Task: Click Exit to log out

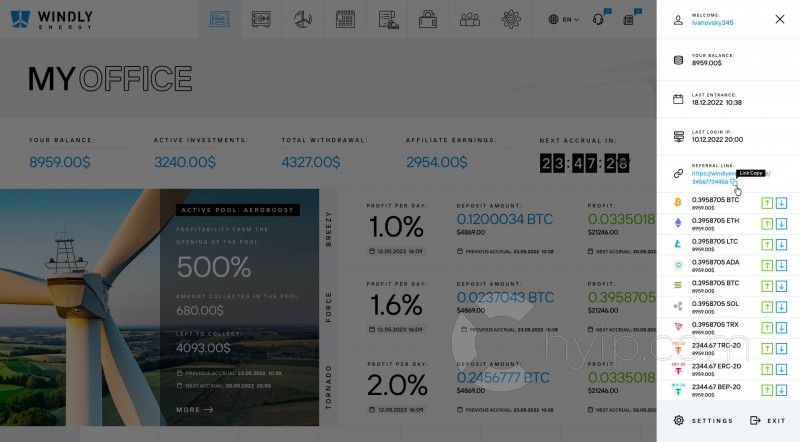Action: (x=767, y=421)
